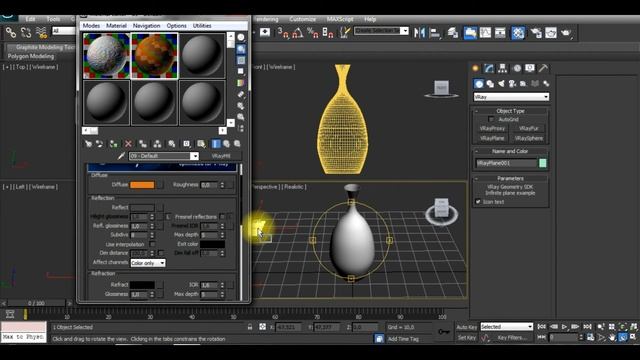Click Put to Library icon
The image size is (640, 360).
pyautogui.click(x=172, y=144)
